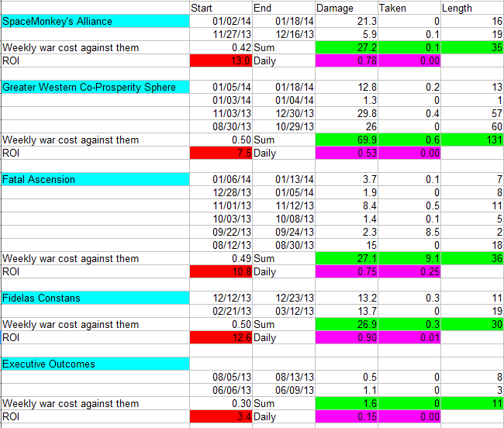The image size is (504, 428).
Task: Select the damage cell showing 13.7
Action: [347, 311]
